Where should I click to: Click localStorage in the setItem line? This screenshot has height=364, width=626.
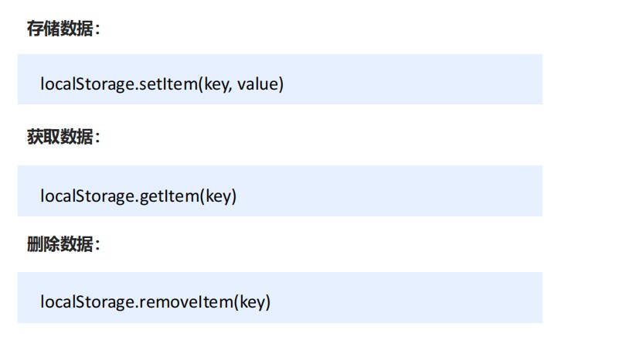click(x=87, y=83)
